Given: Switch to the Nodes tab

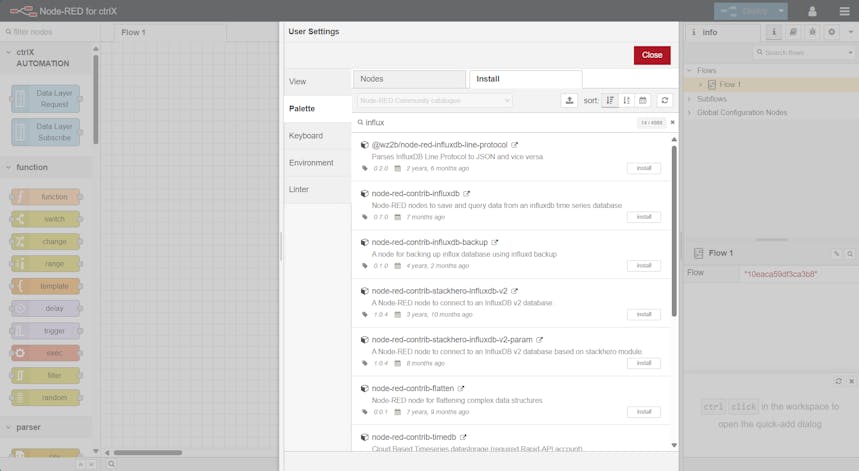Looking at the screenshot, I should point(409,78).
